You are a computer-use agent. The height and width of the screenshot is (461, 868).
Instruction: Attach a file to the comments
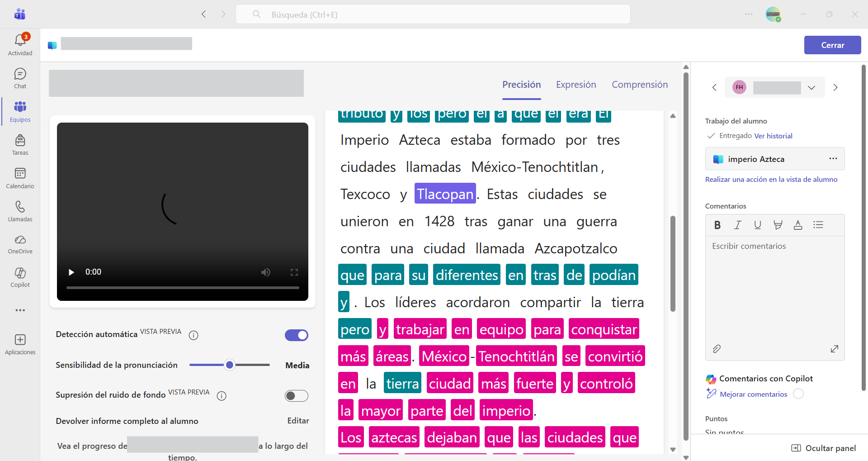tap(717, 349)
